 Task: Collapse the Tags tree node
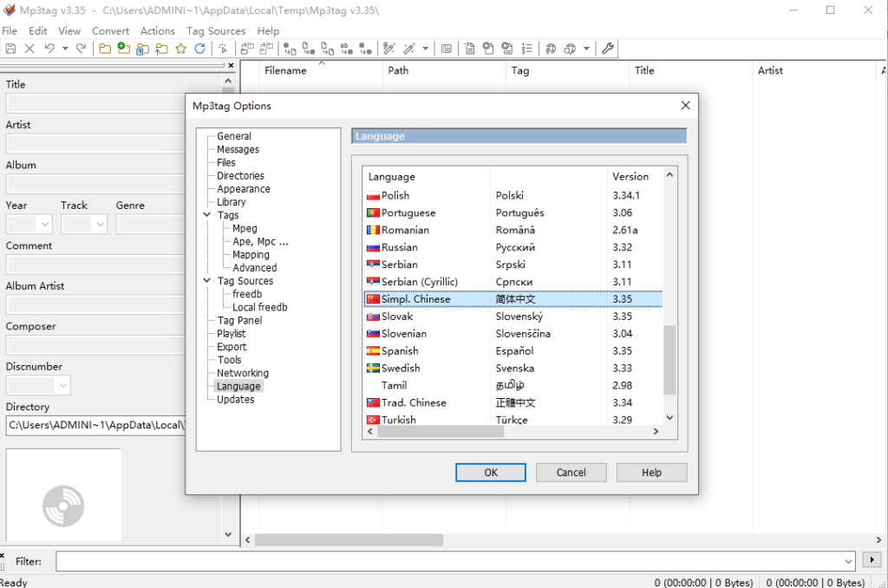206,215
